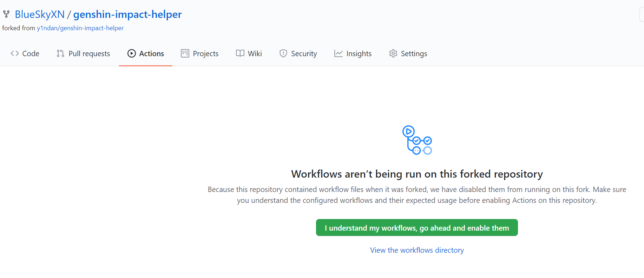
Task: Click the Insights graph icon
Action: click(339, 53)
